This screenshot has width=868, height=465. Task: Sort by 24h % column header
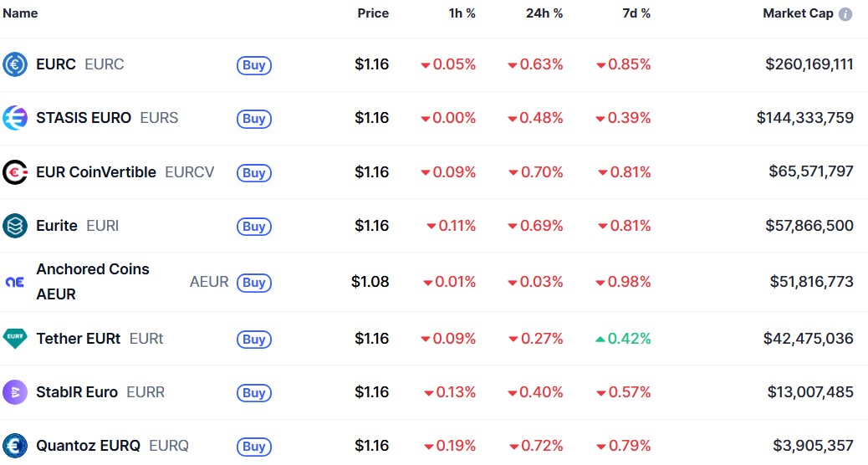(x=545, y=13)
